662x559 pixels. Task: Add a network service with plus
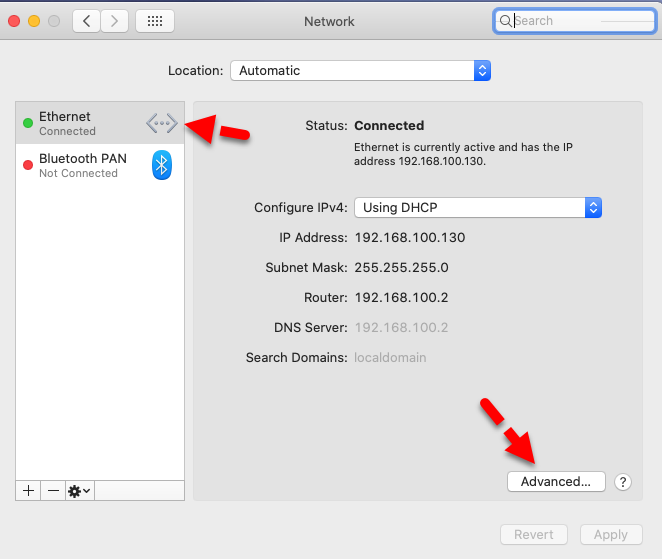pyautogui.click(x=28, y=490)
